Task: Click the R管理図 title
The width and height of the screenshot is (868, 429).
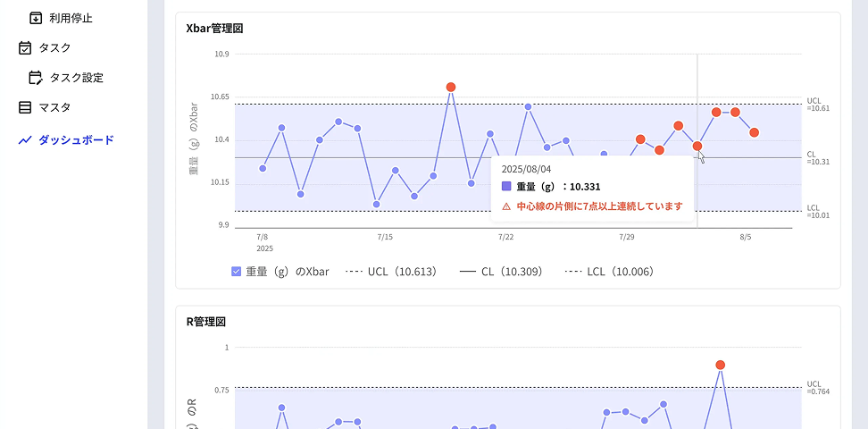Action: [x=206, y=322]
